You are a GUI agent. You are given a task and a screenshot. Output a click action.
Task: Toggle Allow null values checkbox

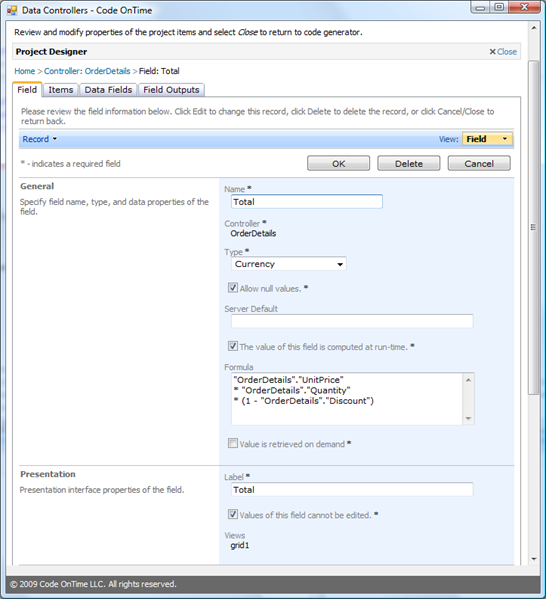[233, 288]
